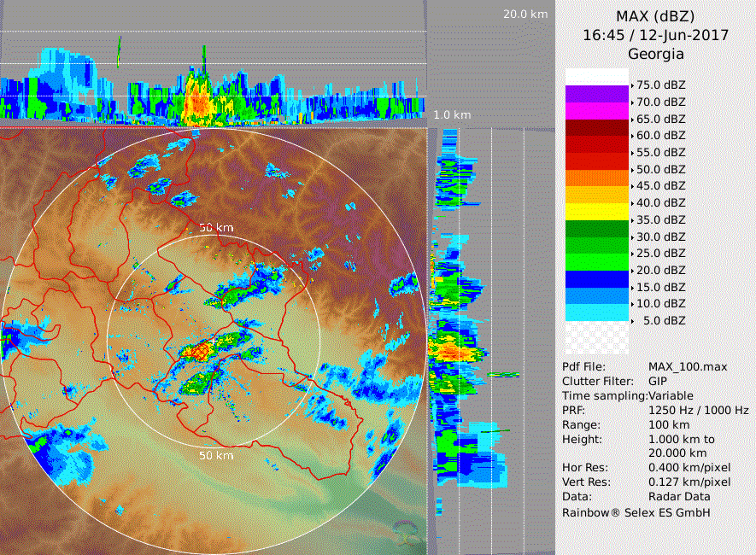Click the MAX_100.max file name
756x555 pixels.
tap(688, 367)
